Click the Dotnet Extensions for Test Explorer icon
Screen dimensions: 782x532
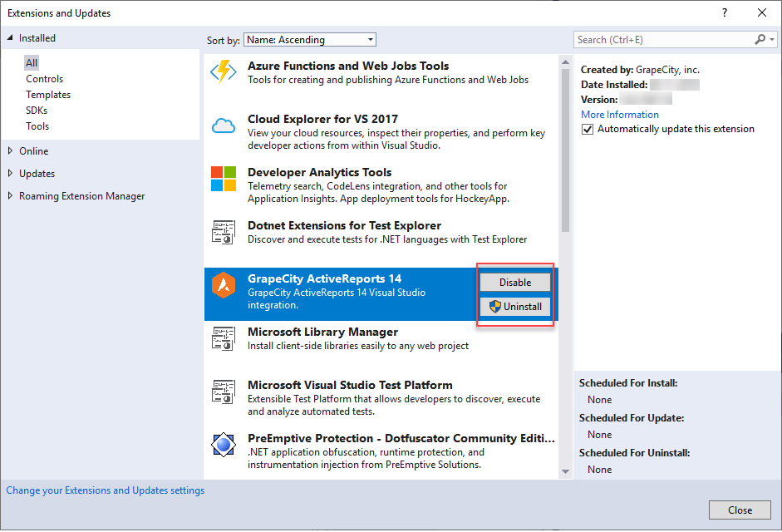click(x=223, y=233)
